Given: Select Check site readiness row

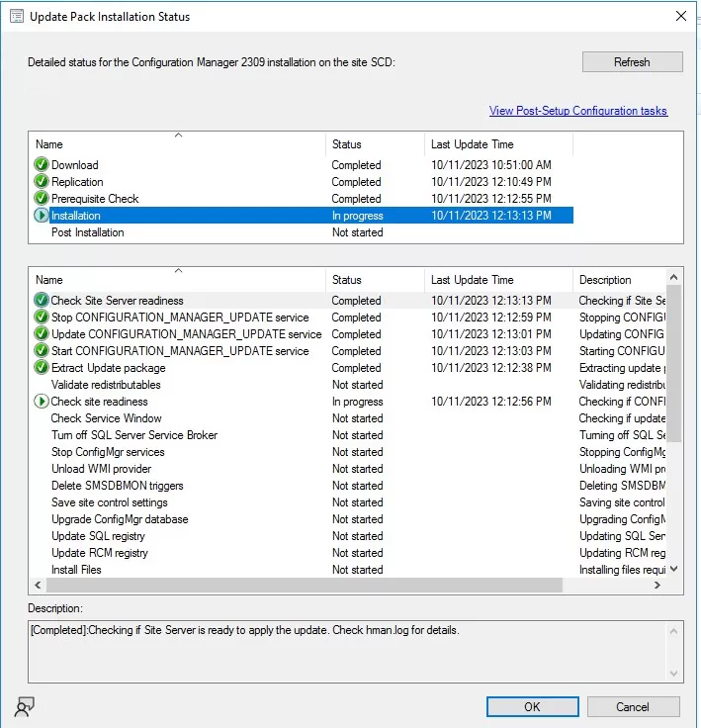Looking at the screenshot, I should tap(348, 402).
